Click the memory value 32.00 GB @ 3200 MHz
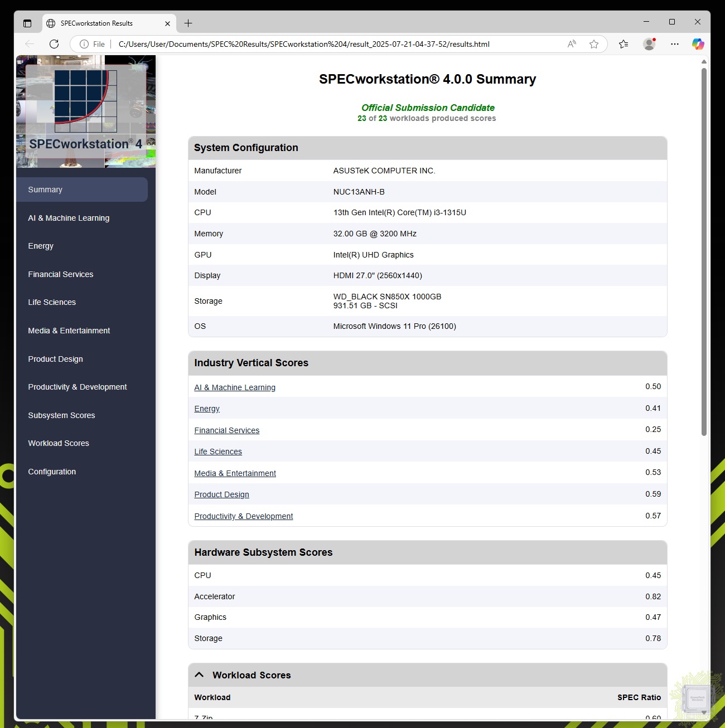Screen dimensions: 725x728 (x=375, y=234)
